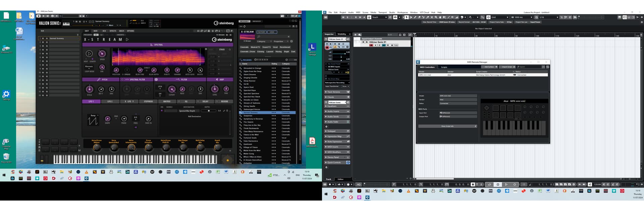Switch to the Scripts tab in MIDI Remote Manager
The width and height of the screenshot is (644, 201).
(x=444, y=67)
